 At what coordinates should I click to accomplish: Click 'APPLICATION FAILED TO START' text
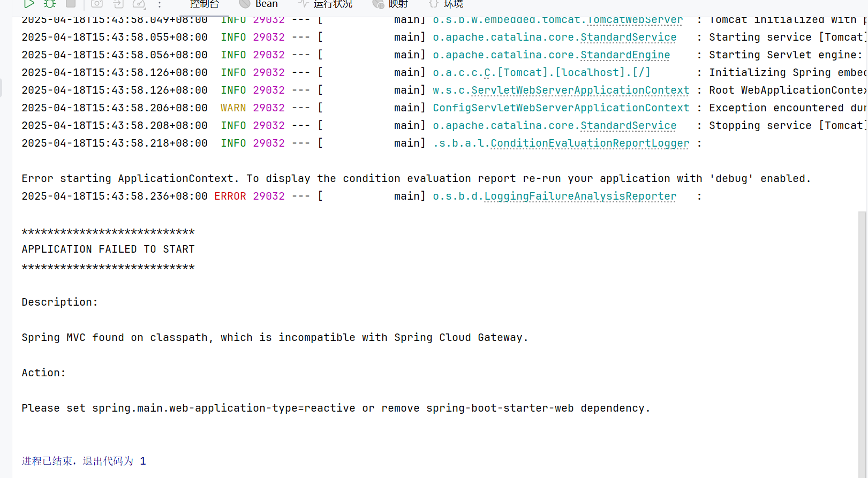pyautogui.click(x=108, y=249)
